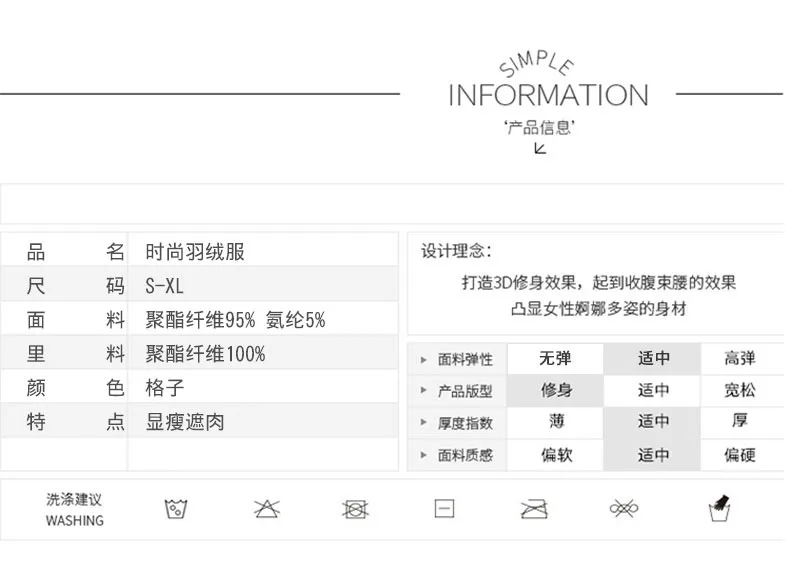Screen dimensions: 790x571
Task: Click the 产品版型 row label
Action: 465,391
